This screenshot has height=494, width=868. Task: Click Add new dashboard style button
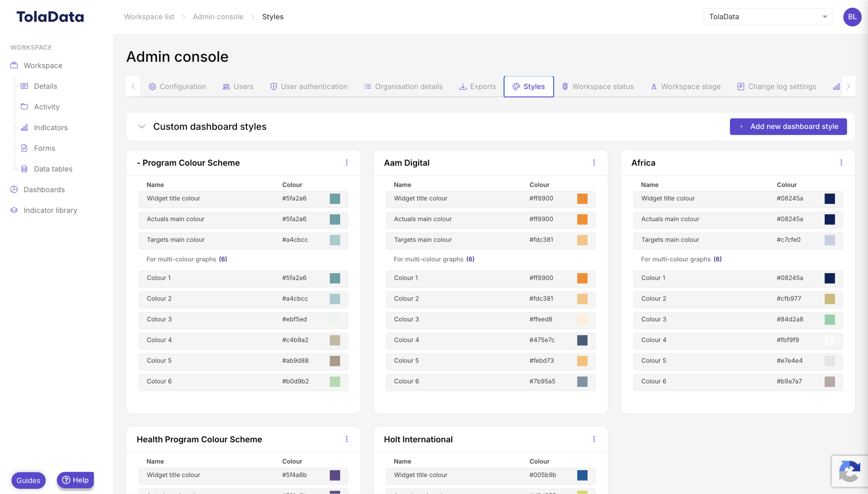(788, 127)
